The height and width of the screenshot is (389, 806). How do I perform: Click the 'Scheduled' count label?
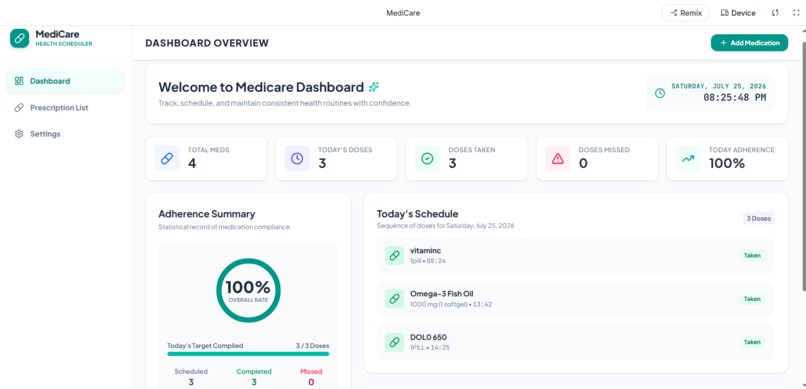click(191, 372)
